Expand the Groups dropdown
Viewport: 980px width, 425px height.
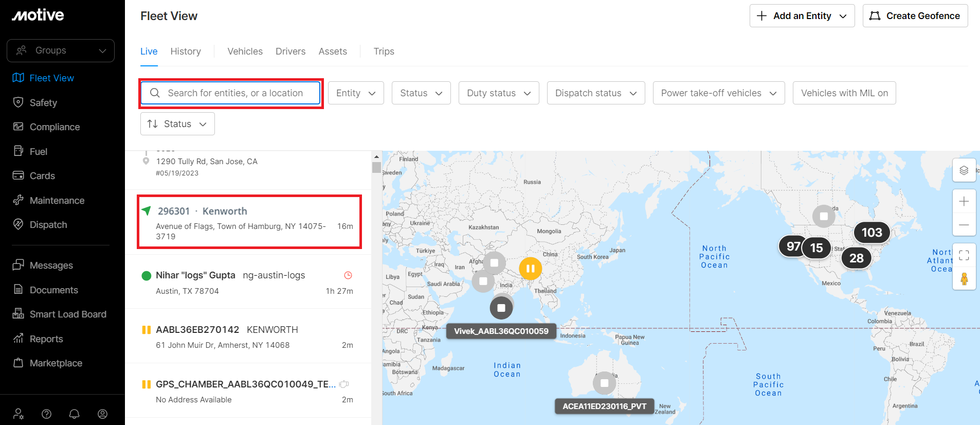[61, 50]
